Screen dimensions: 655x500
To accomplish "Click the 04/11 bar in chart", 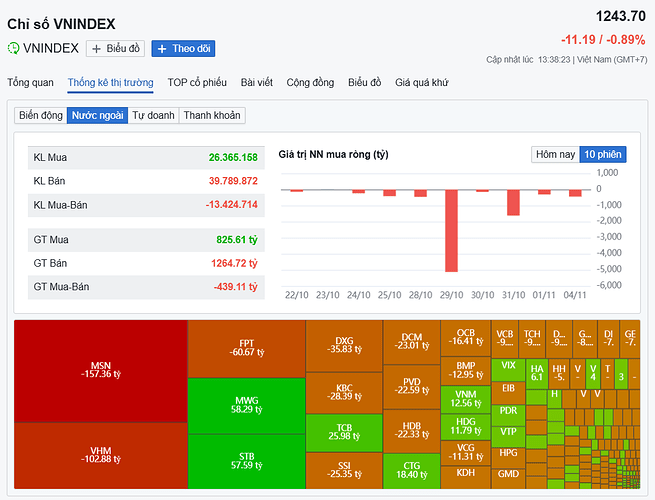I will click(575, 193).
